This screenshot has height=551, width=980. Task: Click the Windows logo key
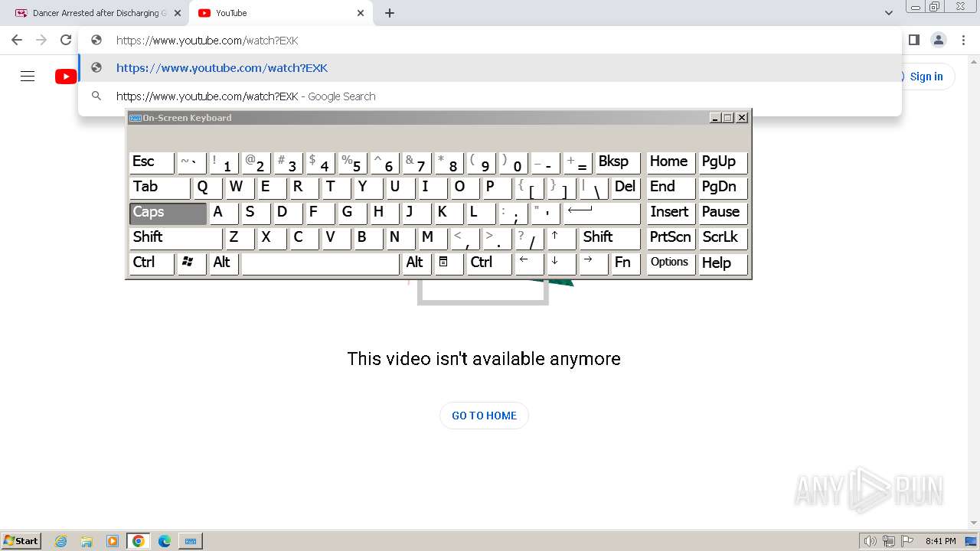[191, 263]
